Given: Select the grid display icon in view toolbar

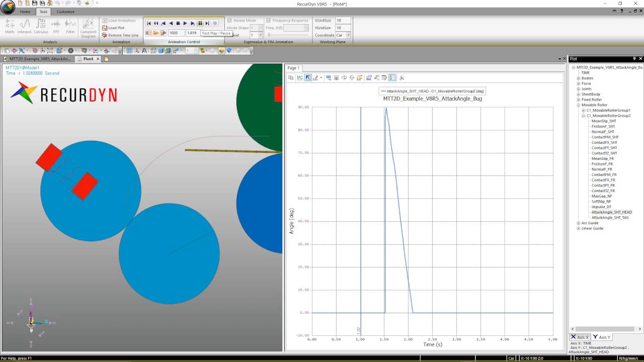Looking at the screenshot, I should pos(129,50).
